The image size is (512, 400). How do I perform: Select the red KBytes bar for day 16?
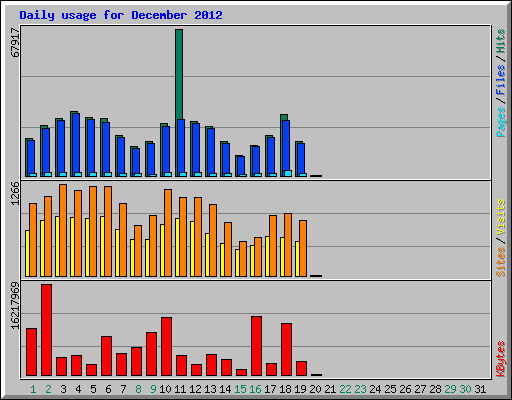tap(256, 346)
